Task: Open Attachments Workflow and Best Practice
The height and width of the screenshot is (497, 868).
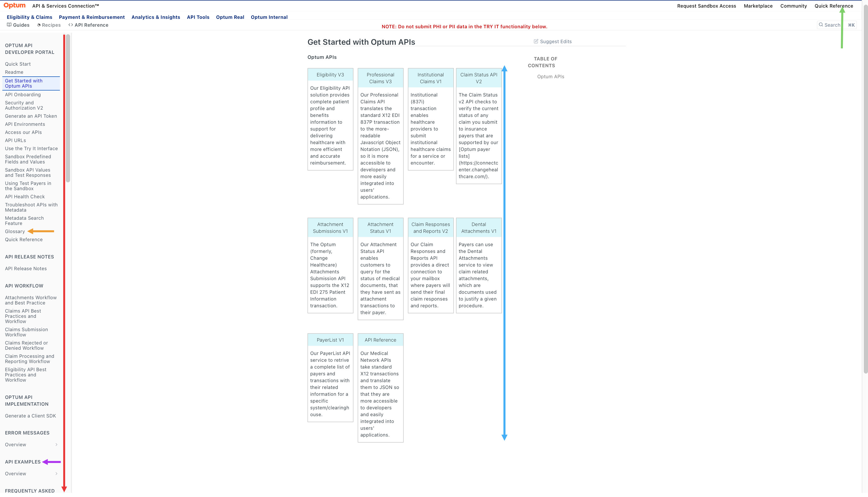Action: point(31,300)
